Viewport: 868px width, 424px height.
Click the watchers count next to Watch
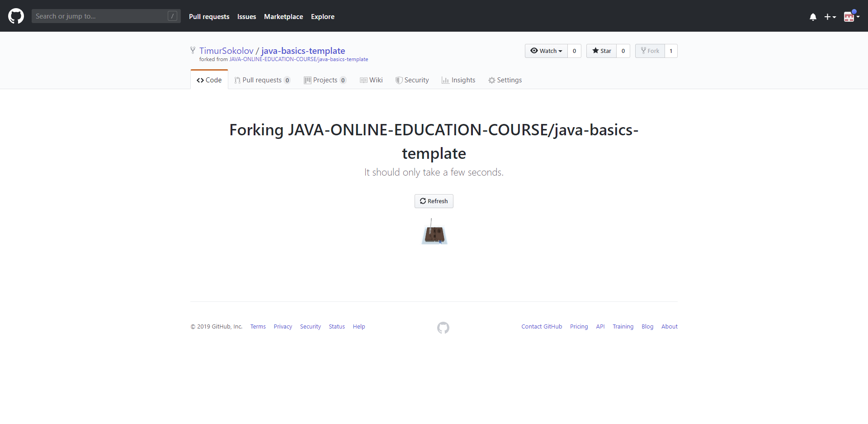tap(574, 51)
